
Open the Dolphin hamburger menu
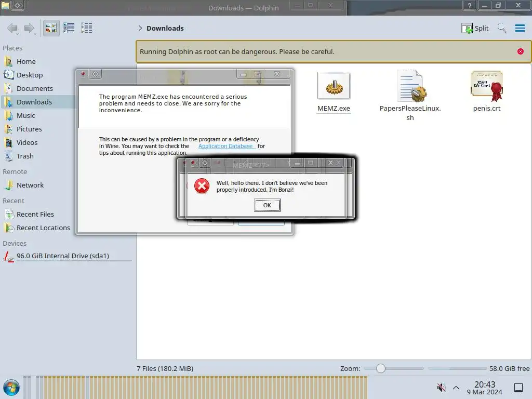coord(520,28)
